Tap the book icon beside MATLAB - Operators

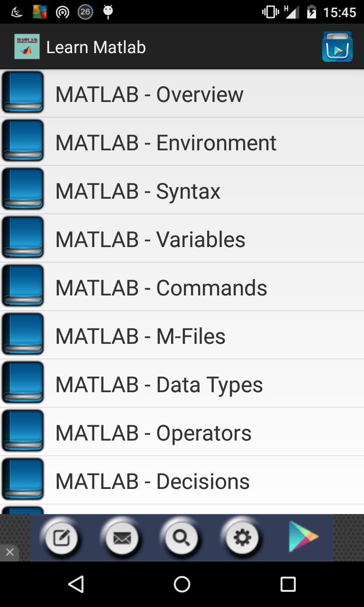click(23, 431)
